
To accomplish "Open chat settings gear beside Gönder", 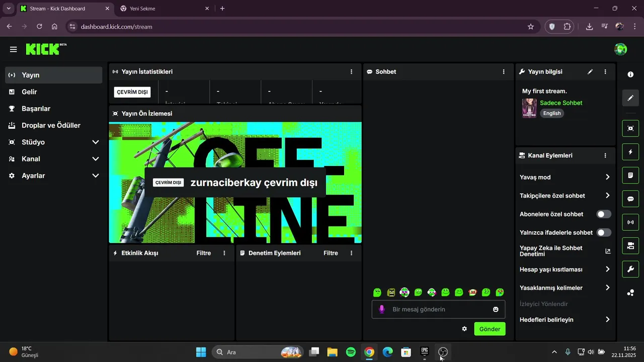I will click(x=464, y=329).
